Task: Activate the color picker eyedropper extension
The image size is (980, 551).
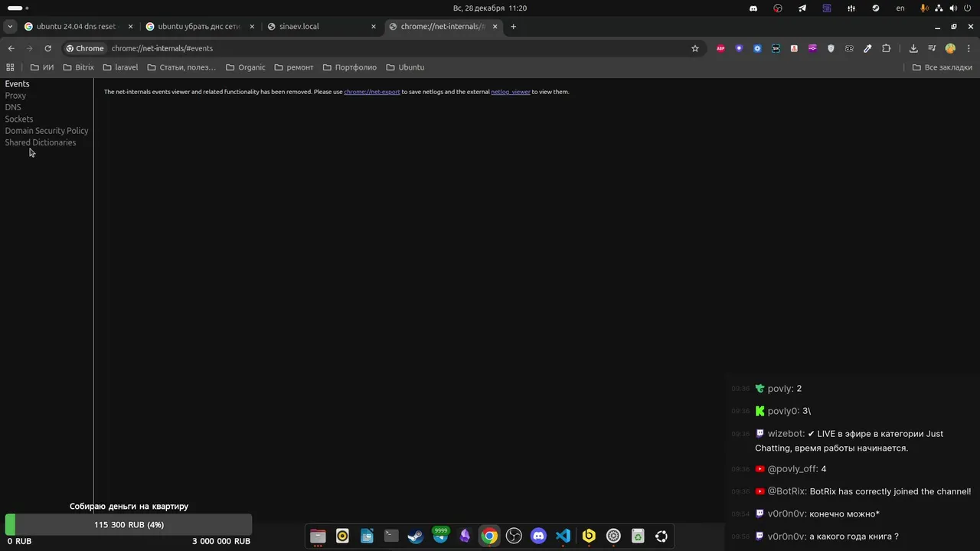Action: pos(867,48)
